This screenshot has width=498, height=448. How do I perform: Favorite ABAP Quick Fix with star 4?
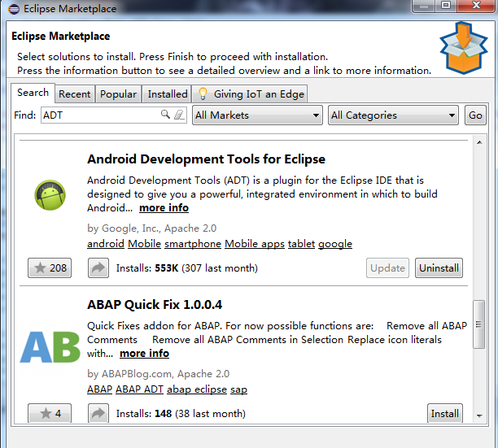[x=50, y=413]
